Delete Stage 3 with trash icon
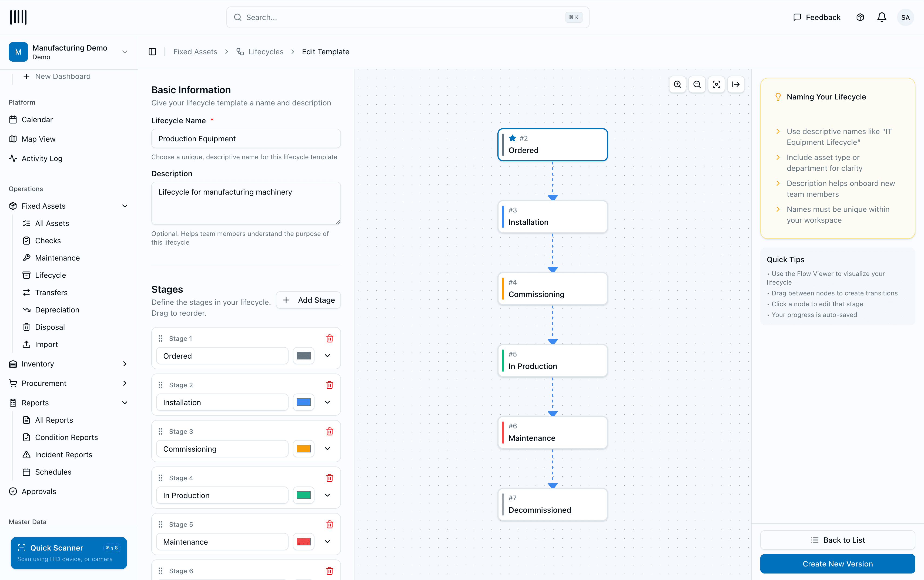Viewport: 924px width, 580px height. coord(329,431)
